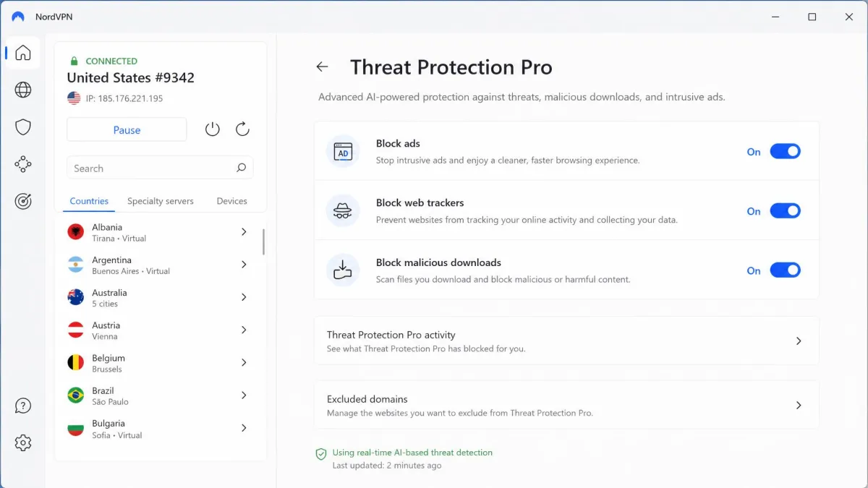Click the Bulgaria flag icon

76,429
